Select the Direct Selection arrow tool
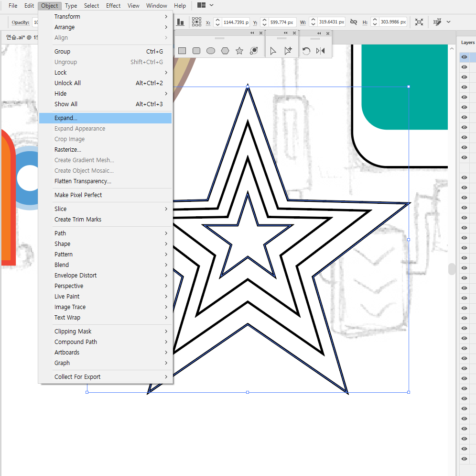Image resolution: width=476 pixels, height=476 pixels. (273, 51)
